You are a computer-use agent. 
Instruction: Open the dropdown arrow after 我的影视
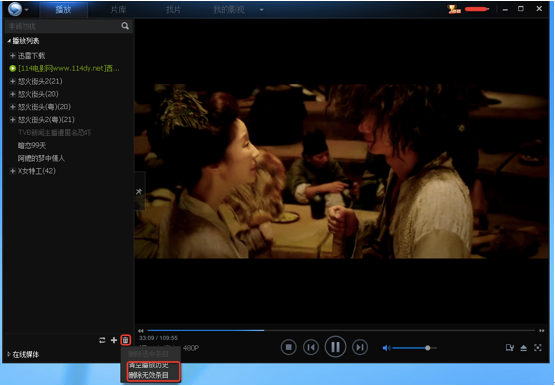[x=262, y=10]
